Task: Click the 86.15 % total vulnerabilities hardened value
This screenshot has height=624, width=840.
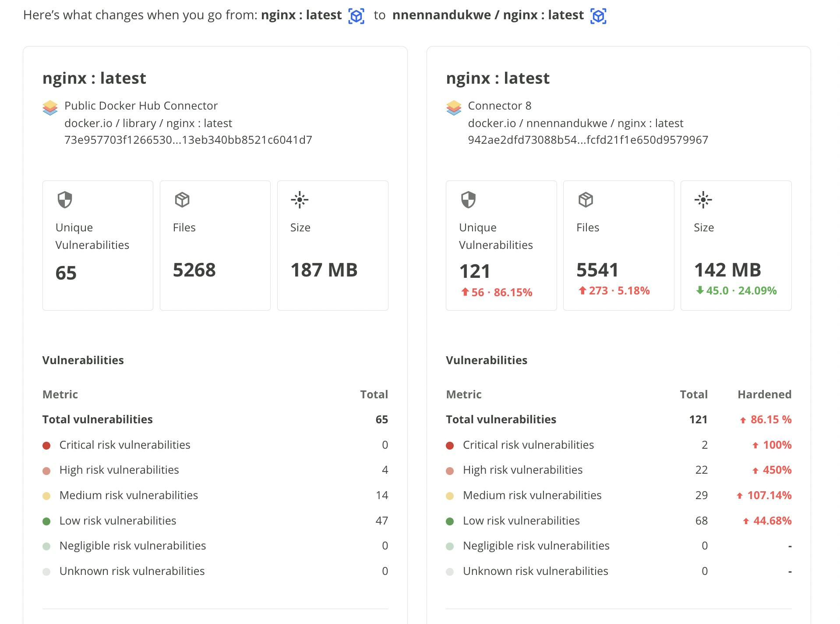Action: (x=766, y=420)
